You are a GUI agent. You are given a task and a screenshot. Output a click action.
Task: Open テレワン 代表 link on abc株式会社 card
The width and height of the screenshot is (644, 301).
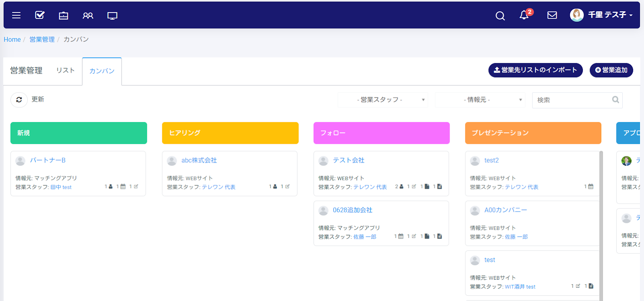(x=219, y=187)
